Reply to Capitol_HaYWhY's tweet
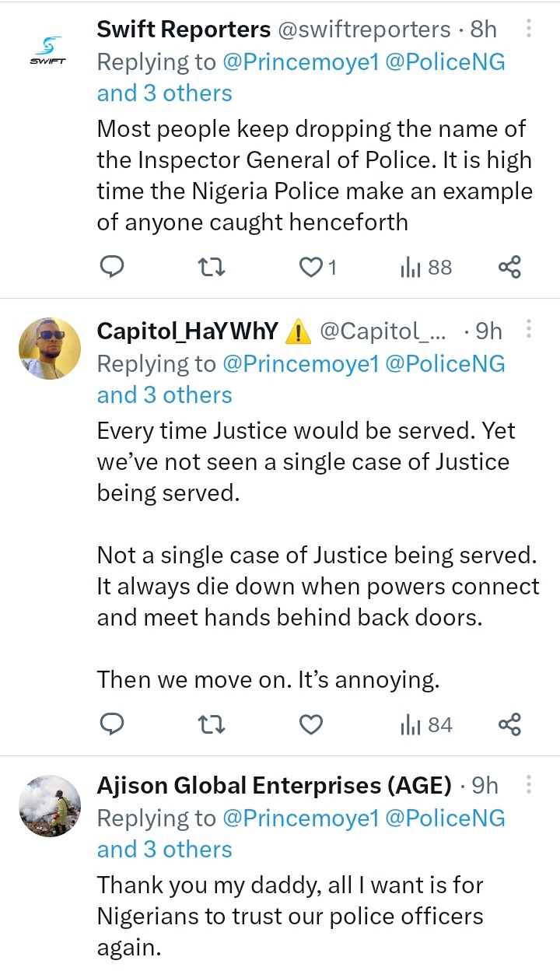The height and width of the screenshot is (971, 560). coord(113,725)
